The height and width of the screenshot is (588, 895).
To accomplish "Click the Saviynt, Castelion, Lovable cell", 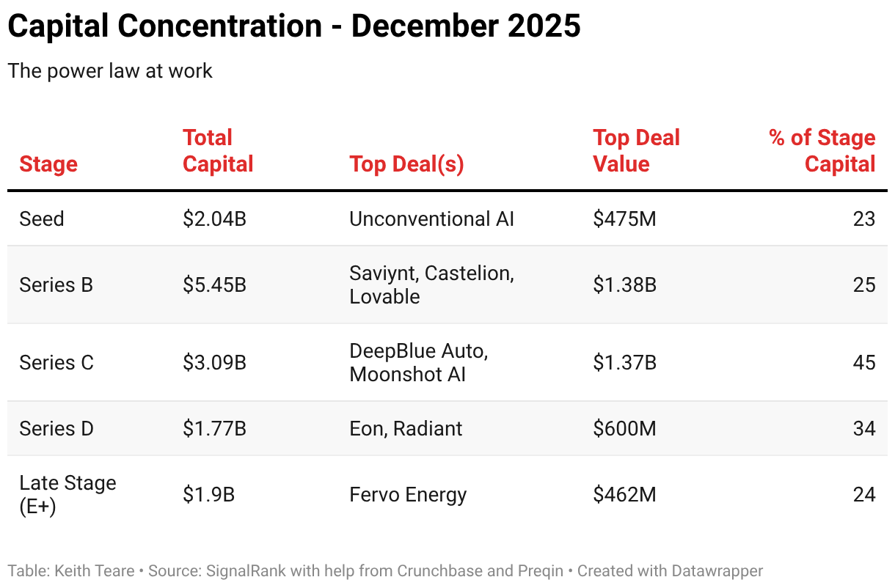I will [431, 284].
